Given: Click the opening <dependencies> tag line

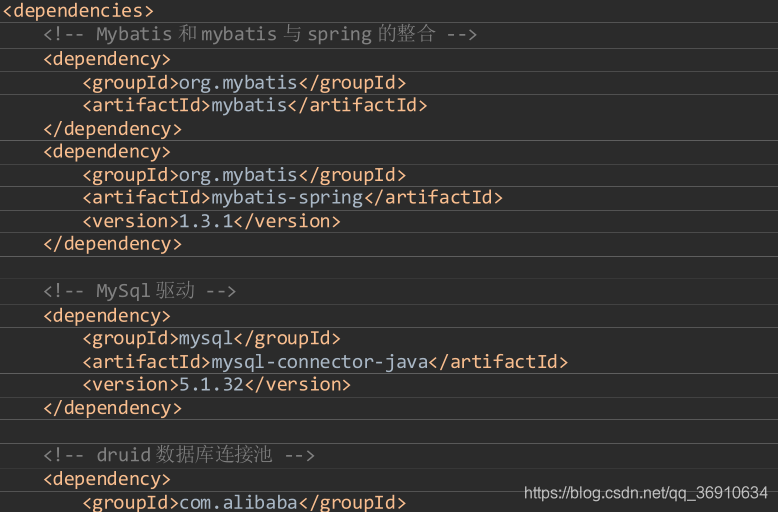Looking at the screenshot, I should coord(78,10).
